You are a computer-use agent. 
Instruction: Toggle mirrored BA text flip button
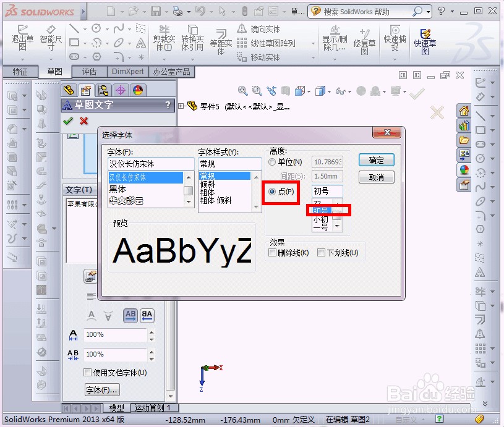point(147,316)
